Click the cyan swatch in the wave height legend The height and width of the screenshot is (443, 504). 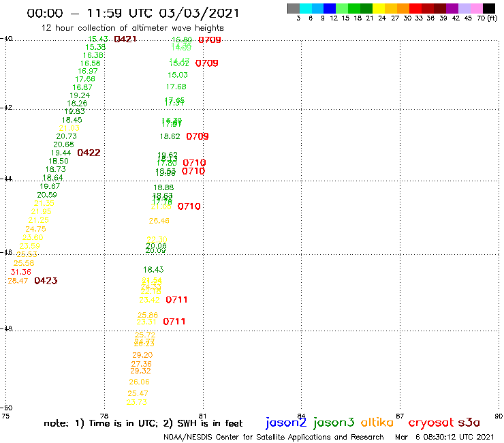[x=305, y=8]
